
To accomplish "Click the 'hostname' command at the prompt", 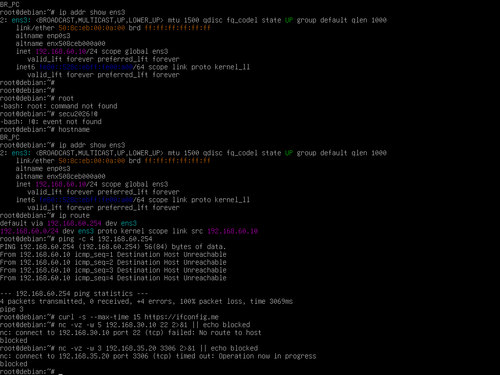I will coord(74,130).
